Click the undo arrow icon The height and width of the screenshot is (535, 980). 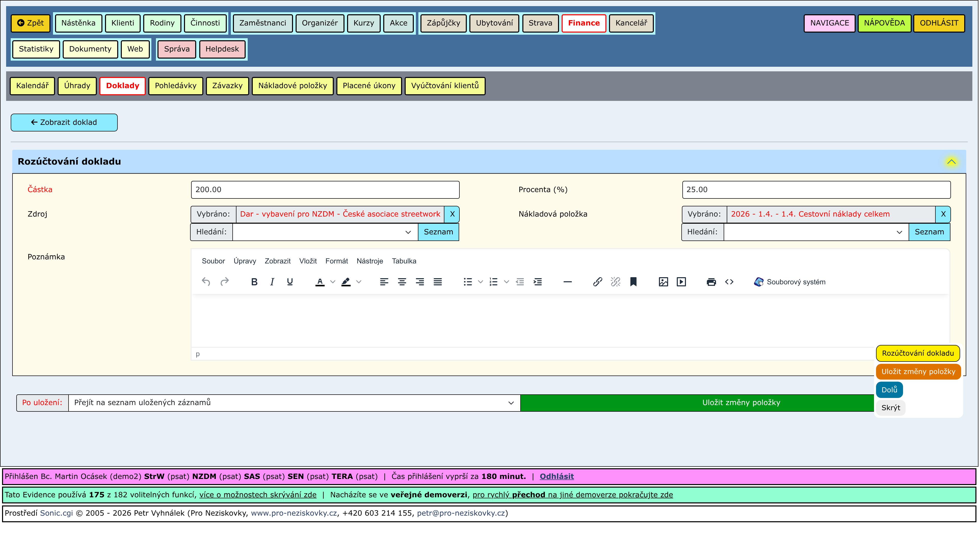point(206,282)
